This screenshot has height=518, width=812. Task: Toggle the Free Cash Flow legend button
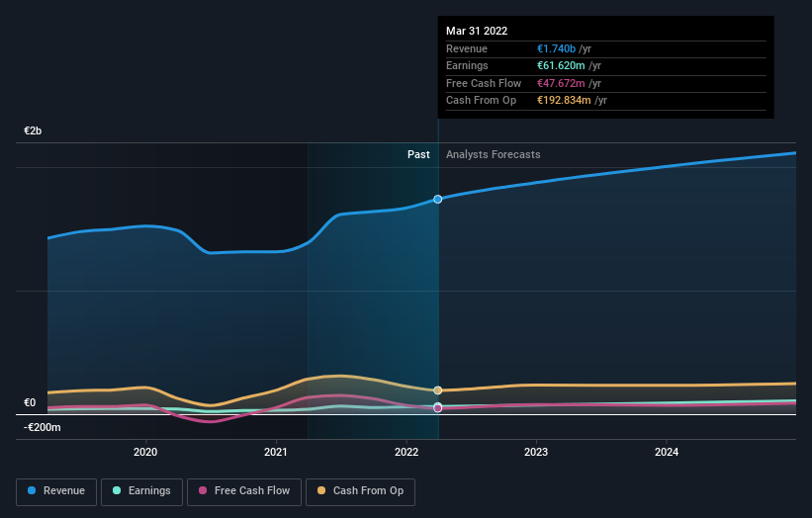[244, 491]
